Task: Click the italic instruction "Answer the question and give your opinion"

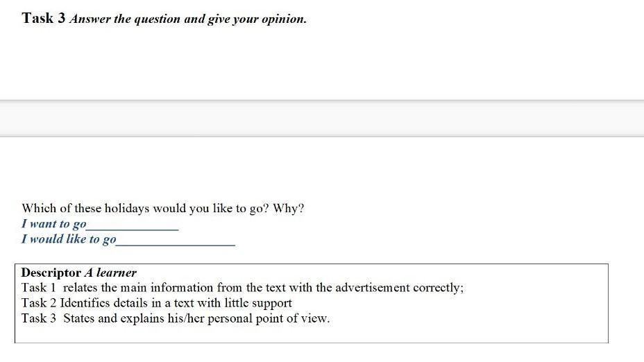Action: [187, 19]
